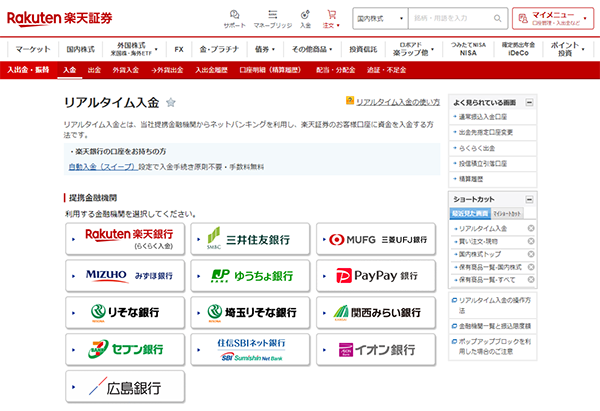Open the order (注文) cart icon
Image resolution: width=600 pixels, height=411 pixels.
tap(331, 19)
